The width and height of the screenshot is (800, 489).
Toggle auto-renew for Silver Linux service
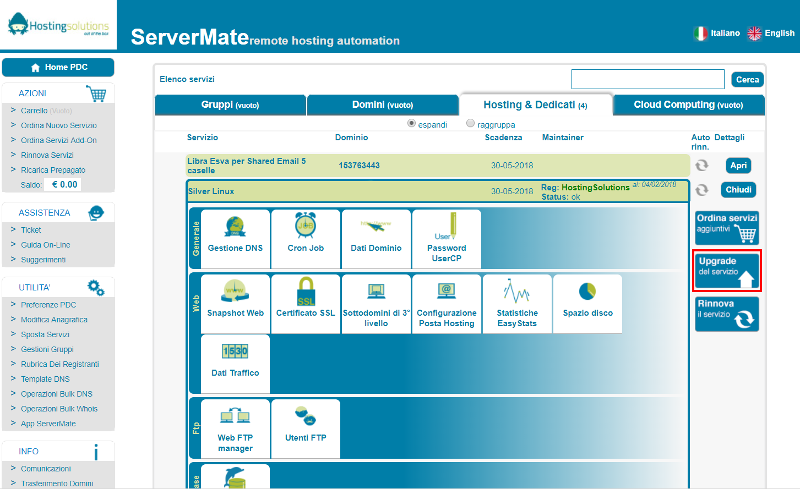pyautogui.click(x=702, y=190)
